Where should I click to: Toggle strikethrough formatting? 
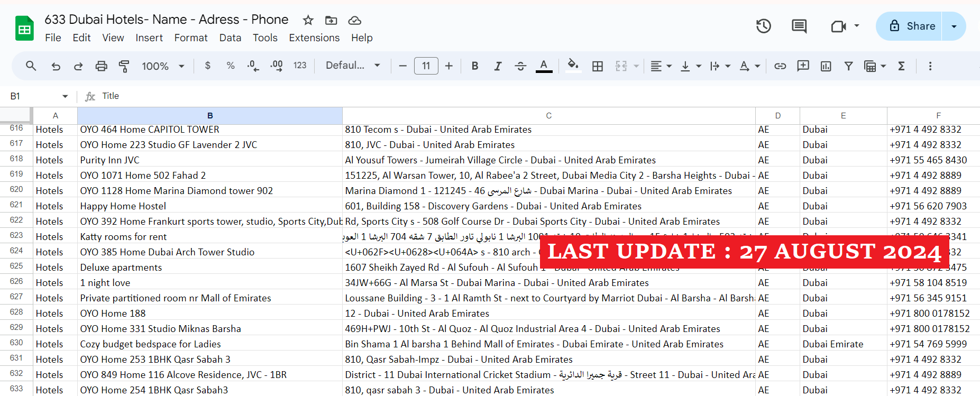520,66
